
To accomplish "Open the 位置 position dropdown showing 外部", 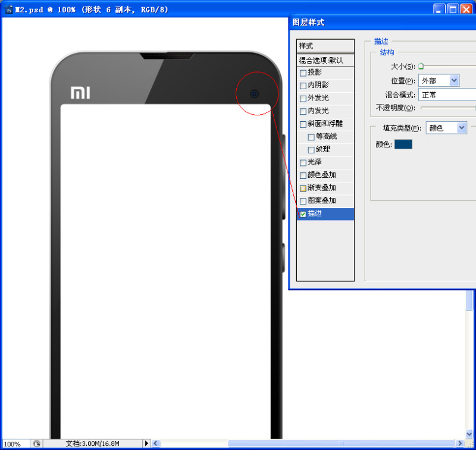I will (439, 81).
